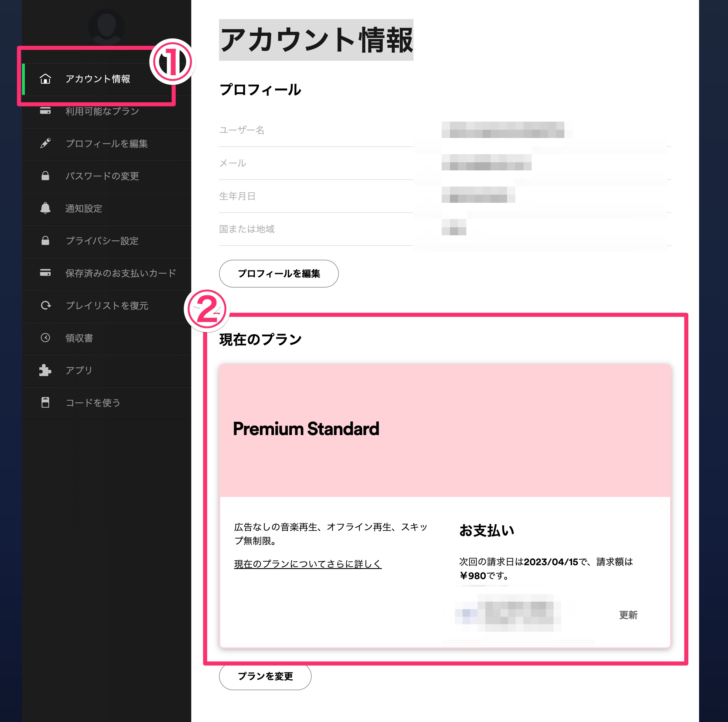
Task: Click the icon beside コードを使う
Action: coord(45,403)
